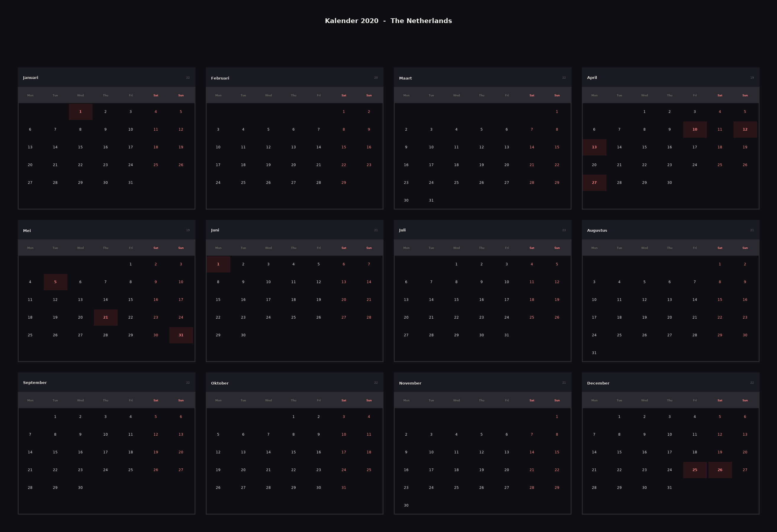777x532 pixels.
Task: Select the Mei month title
Action: click(x=27, y=231)
